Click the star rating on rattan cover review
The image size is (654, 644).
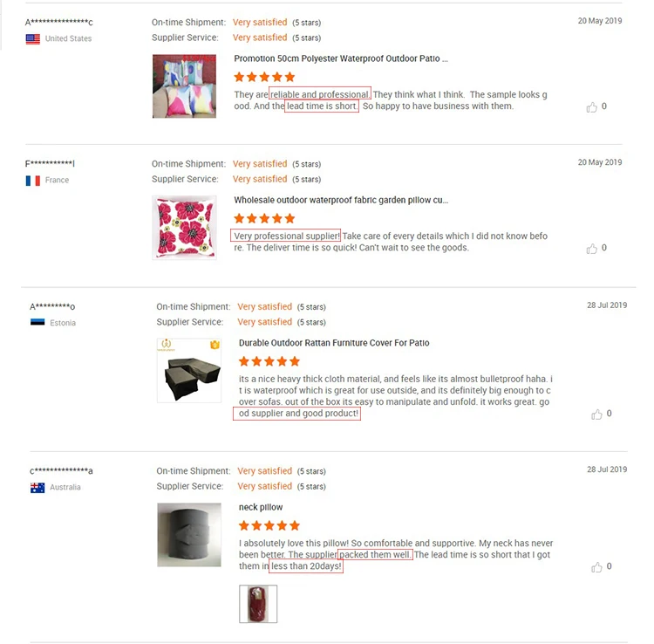pyautogui.click(x=269, y=361)
